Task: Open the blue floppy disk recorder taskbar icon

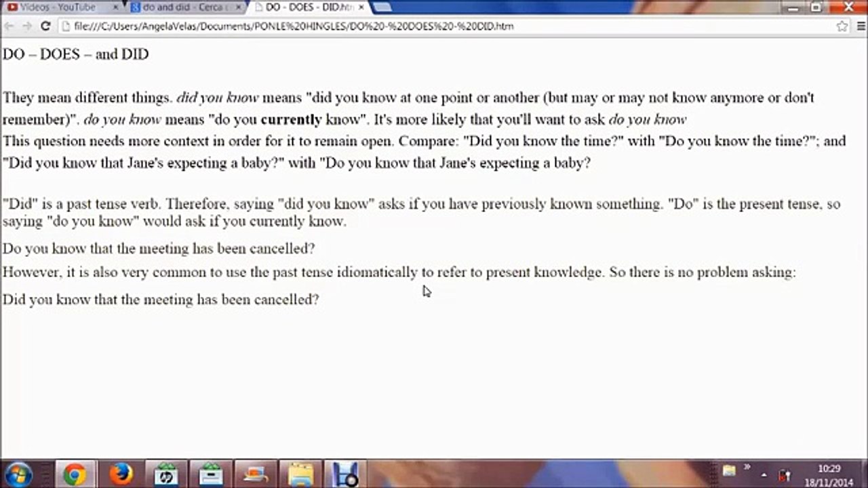Action: pos(346,474)
